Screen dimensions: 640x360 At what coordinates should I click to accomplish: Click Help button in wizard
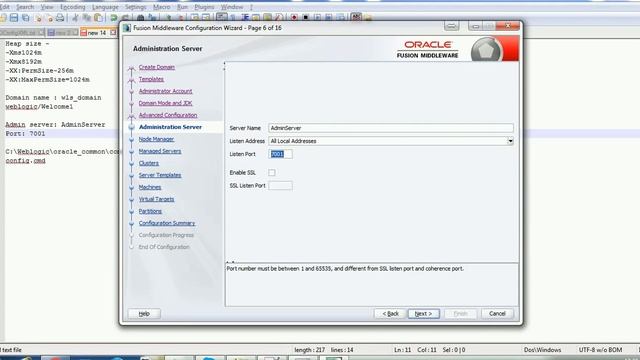144,313
